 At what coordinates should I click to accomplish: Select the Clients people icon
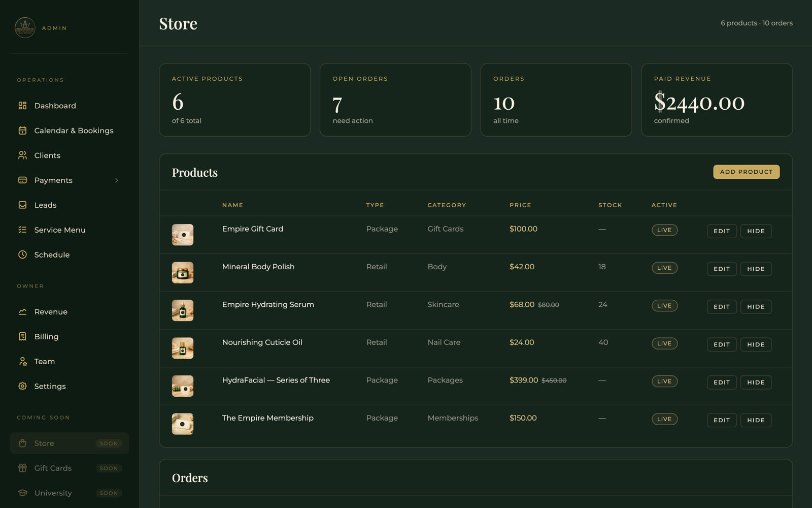pyautogui.click(x=22, y=155)
